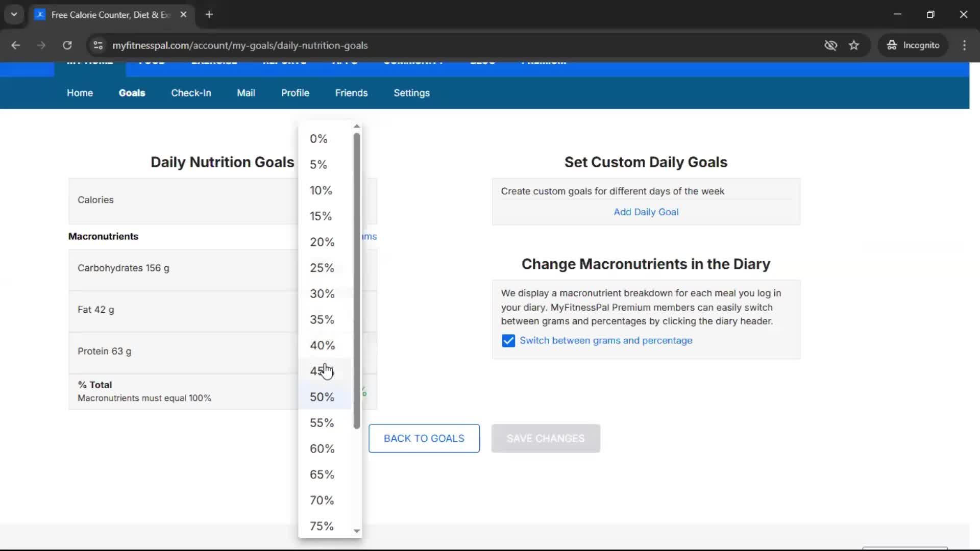The height and width of the screenshot is (551, 980).
Task: Click the SAVE CHANGES button
Action: (546, 439)
